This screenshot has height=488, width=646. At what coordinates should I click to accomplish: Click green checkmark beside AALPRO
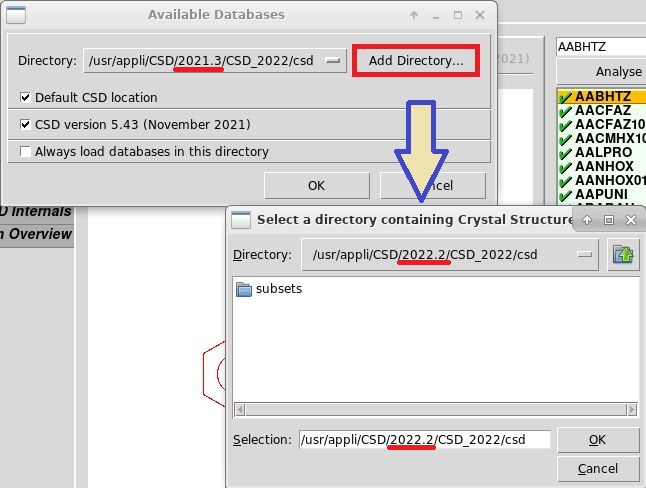point(566,153)
